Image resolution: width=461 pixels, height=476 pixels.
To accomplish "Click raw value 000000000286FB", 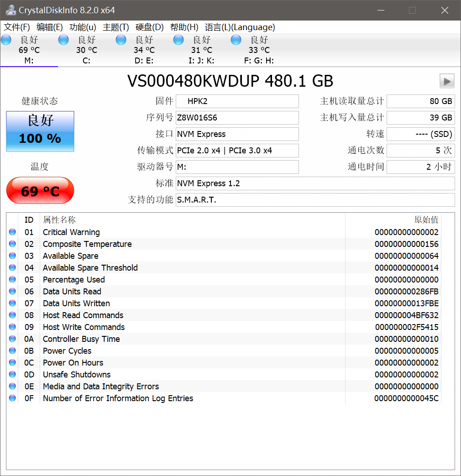I will click(x=406, y=292).
